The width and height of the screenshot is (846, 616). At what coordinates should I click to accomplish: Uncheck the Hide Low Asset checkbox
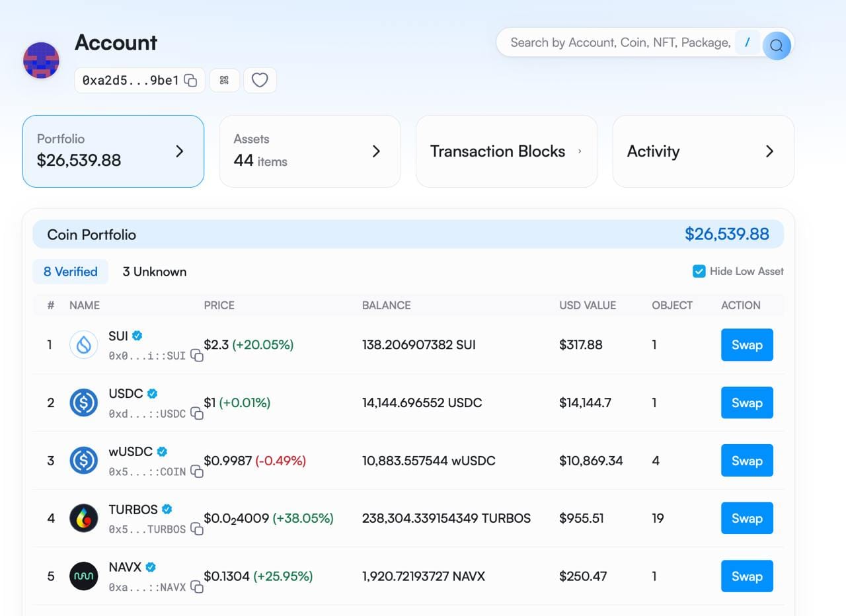click(x=699, y=271)
